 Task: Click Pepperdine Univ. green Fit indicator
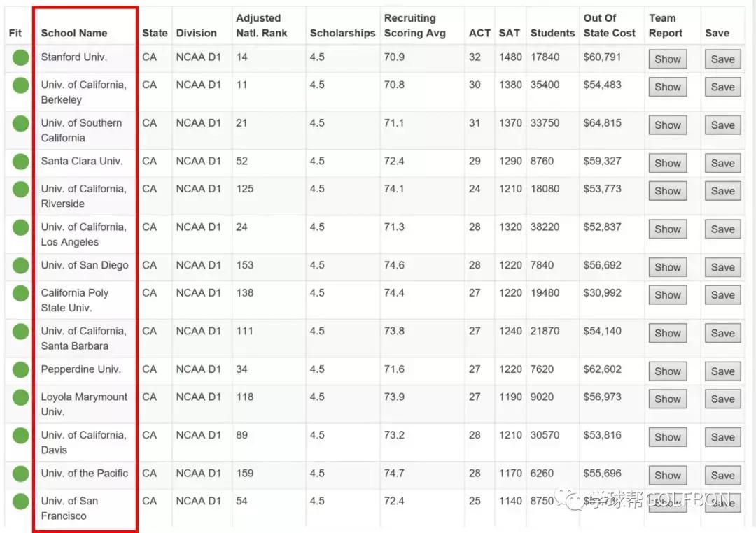[20, 370]
